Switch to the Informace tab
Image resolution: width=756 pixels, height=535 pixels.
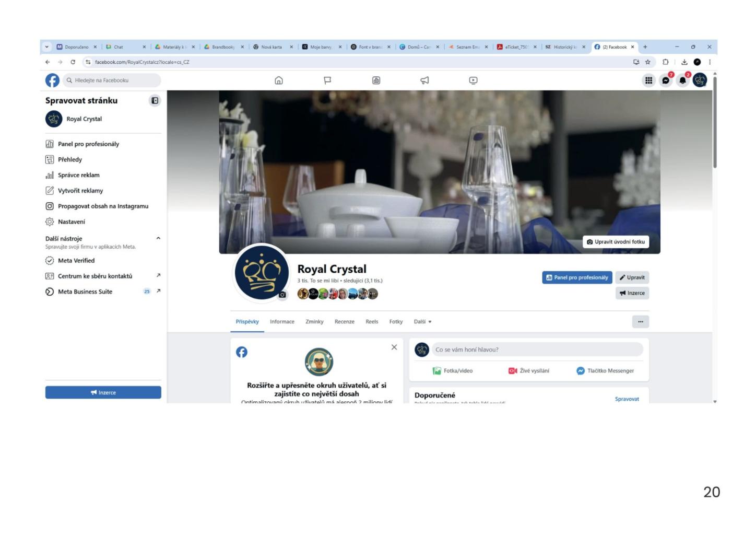[282, 322]
